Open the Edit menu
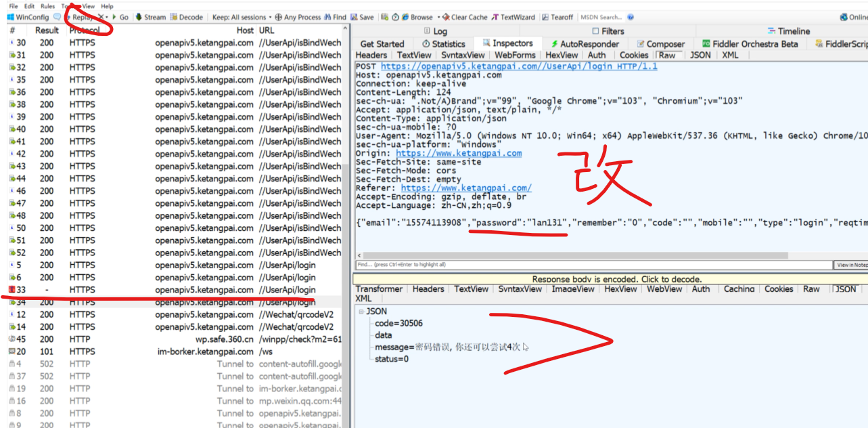Viewport: 868px width, 428px height. (x=29, y=6)
